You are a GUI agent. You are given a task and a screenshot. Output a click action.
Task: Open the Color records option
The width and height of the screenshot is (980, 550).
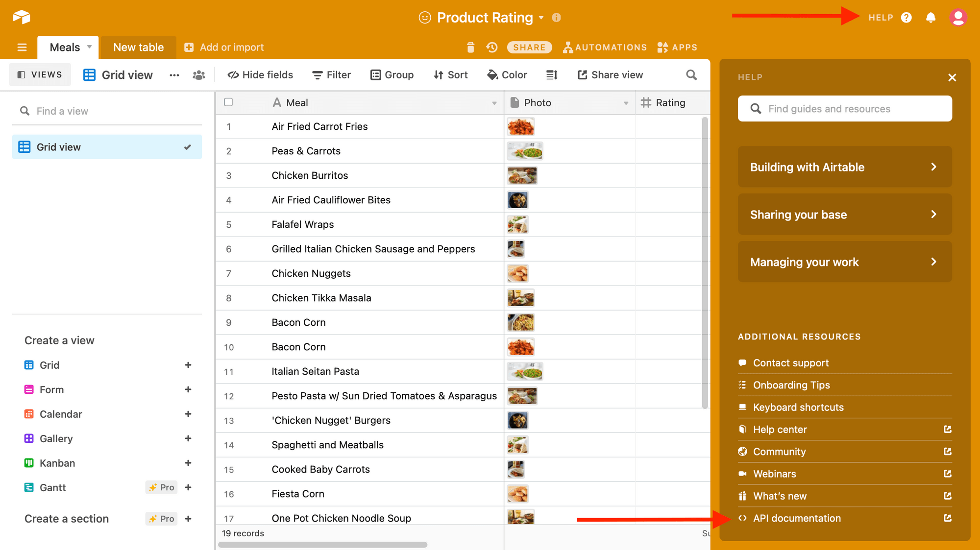[507, 75]
